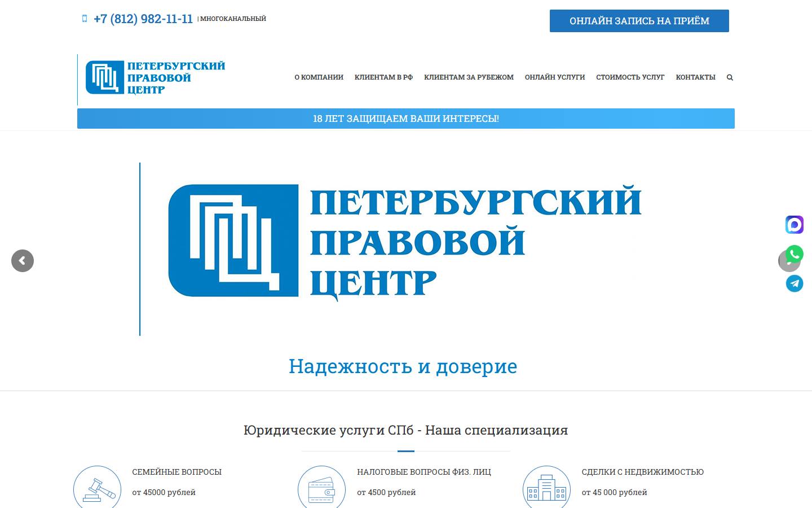This screenshot has width=812, height=508.
Task: Call the phone number +7 (812) 982-11-11
Action: pyautogui.click(x=143, y=19)
